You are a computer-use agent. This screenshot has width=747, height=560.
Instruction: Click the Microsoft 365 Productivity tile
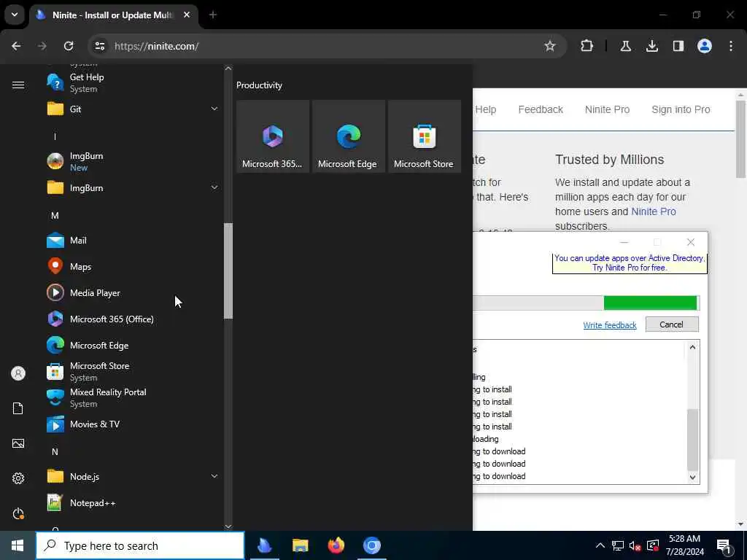(x=273, y=136)
